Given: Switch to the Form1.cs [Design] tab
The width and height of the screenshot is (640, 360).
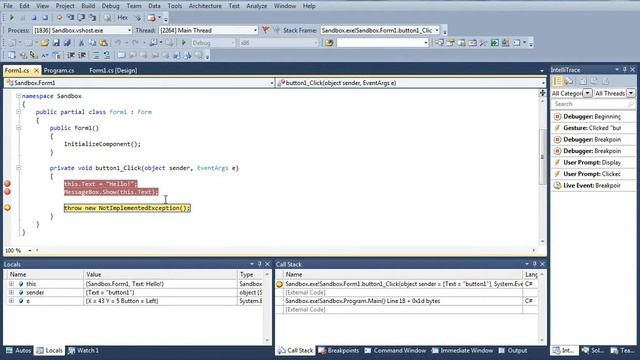Looking at the screenshot, I should [113, 70].
